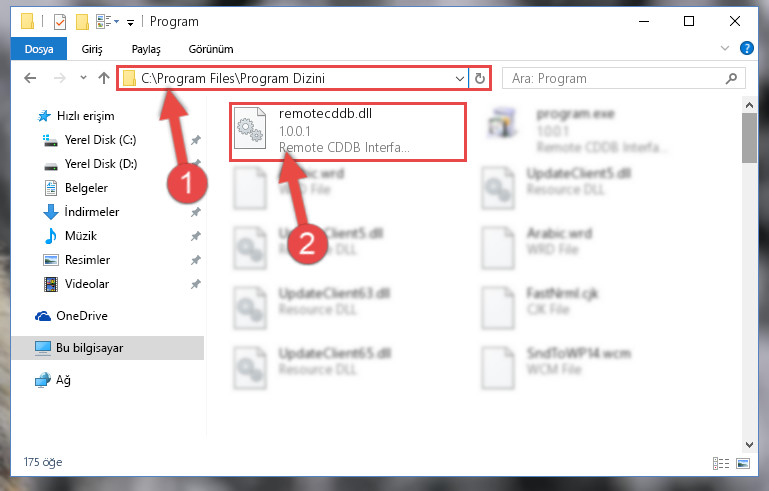Click the Properties quick access icon
This screenshot has width=769, height=491.
[60, 22]
